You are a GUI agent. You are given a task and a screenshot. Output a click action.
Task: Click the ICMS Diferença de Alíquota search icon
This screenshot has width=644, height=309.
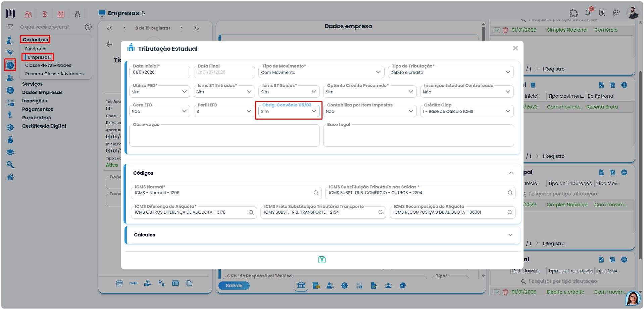[x=251, y=212]
